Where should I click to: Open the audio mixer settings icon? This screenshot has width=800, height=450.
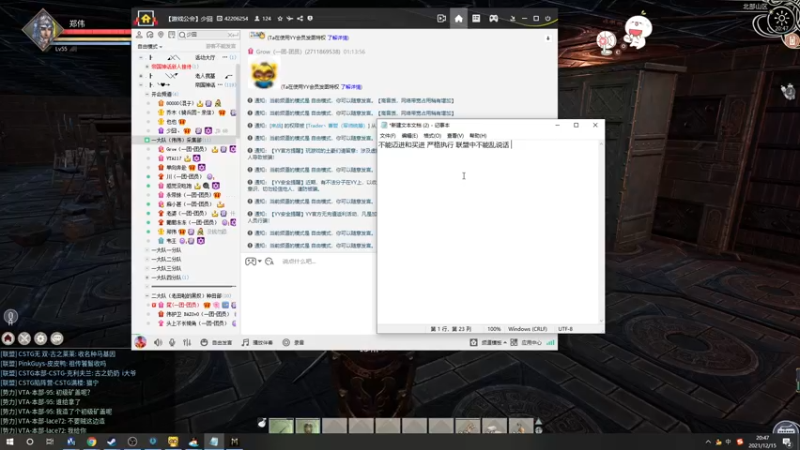(187, 342)
